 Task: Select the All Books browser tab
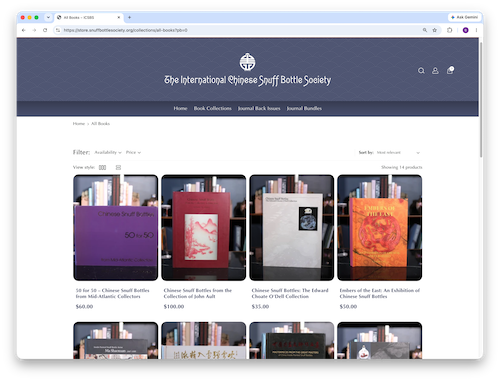click(89, 17)
